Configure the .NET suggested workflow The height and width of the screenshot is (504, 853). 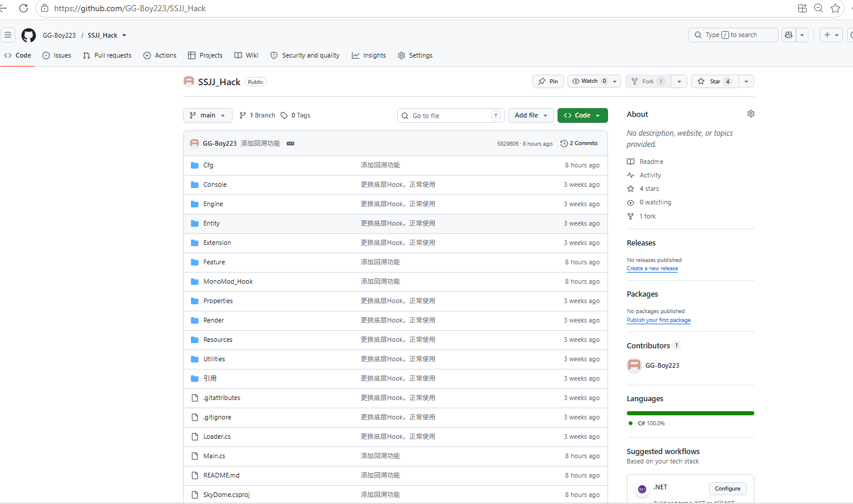pyautogui.click(x=727, y=489)
